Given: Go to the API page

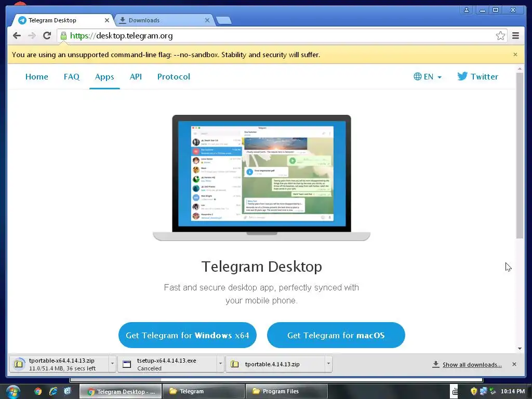Looking at the screenshot, I should click(x=136, y=77).
